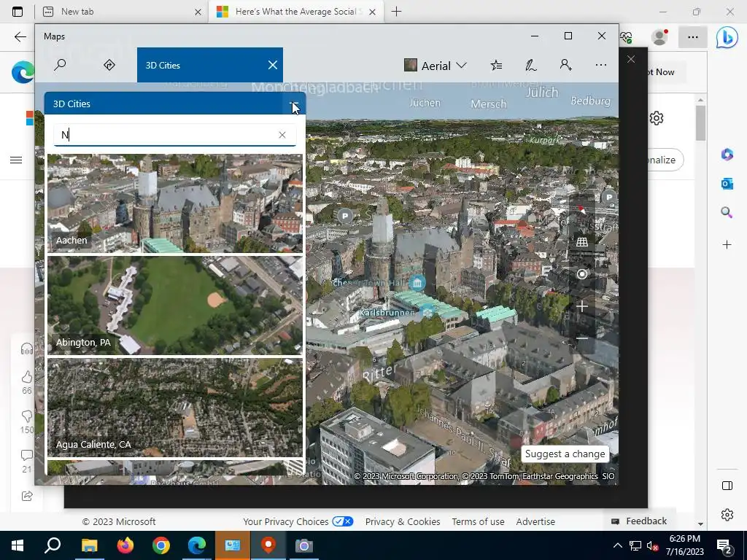This screenshot has width=747, height=560.
Task: Clear the 3D Cities search text
Action: tap(282, 135)
